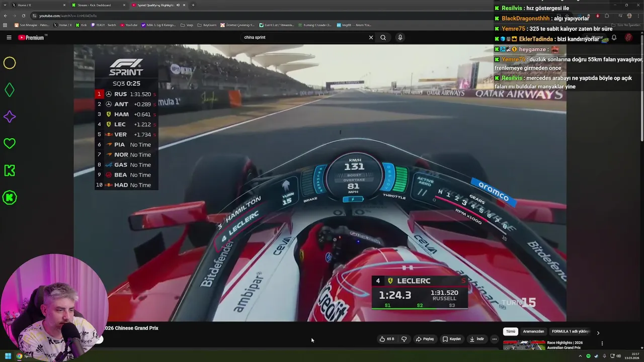Select 'FORMULA 1 adlı yükleyici' filter chip
Viewport: 644px width, 362px height.
click(x=571, y=331)
